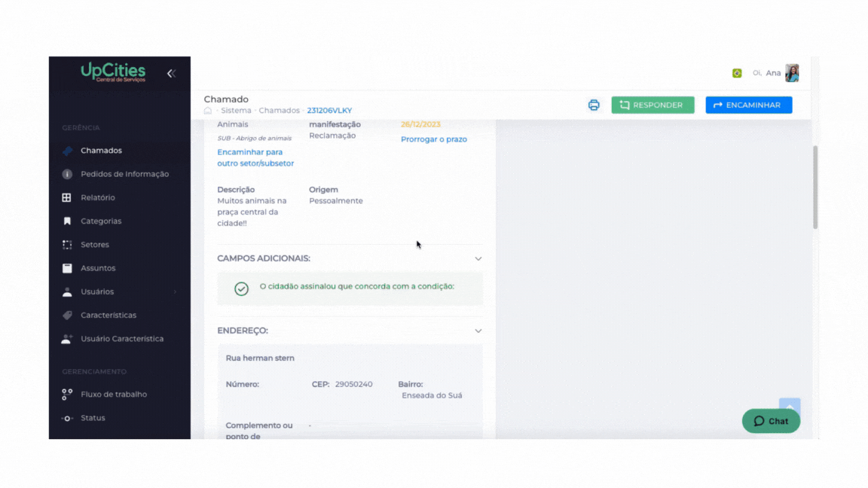This screenshot has width=868, height=488.
Task: Collapse the Endereço section chevron
Action: [x=478, y=331]
